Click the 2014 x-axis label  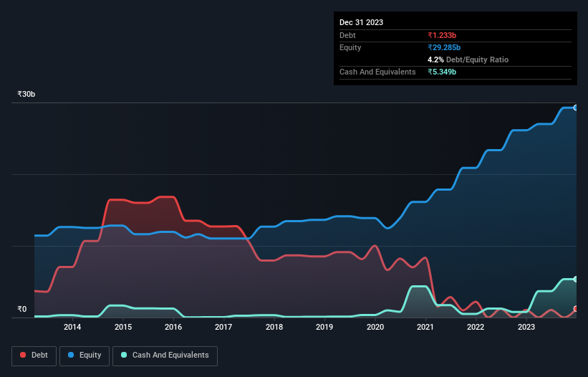coord(72,327)
